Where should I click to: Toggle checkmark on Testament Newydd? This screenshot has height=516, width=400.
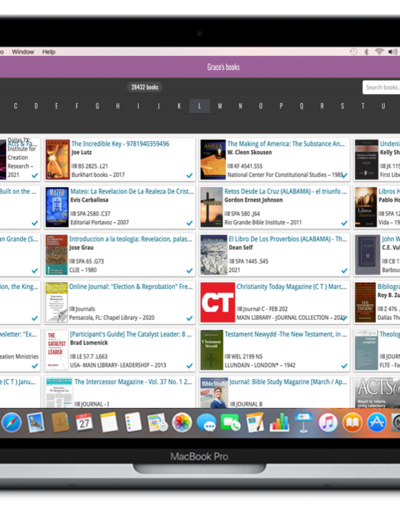point(344,366)
